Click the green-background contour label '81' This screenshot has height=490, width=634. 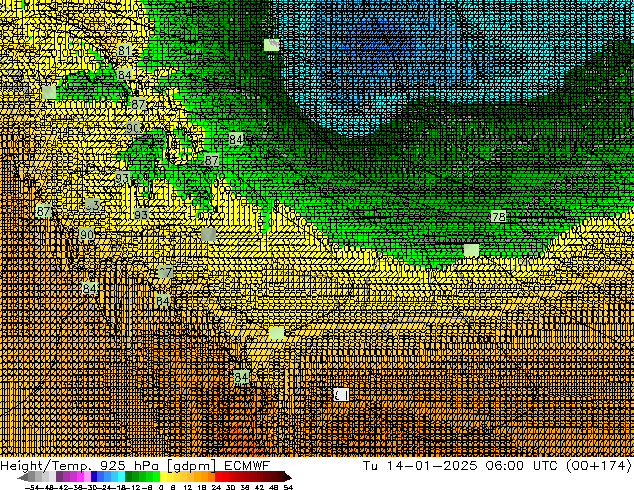tap(125, 50)
